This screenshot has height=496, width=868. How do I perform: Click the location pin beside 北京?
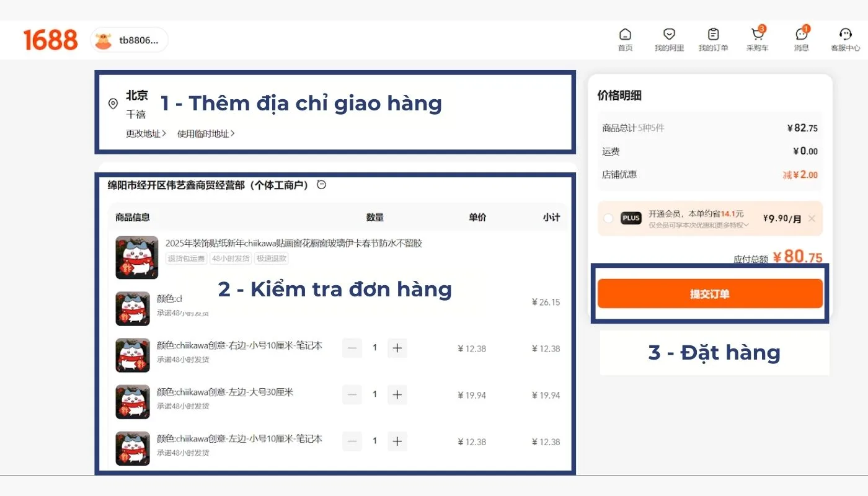click(113, 104)
